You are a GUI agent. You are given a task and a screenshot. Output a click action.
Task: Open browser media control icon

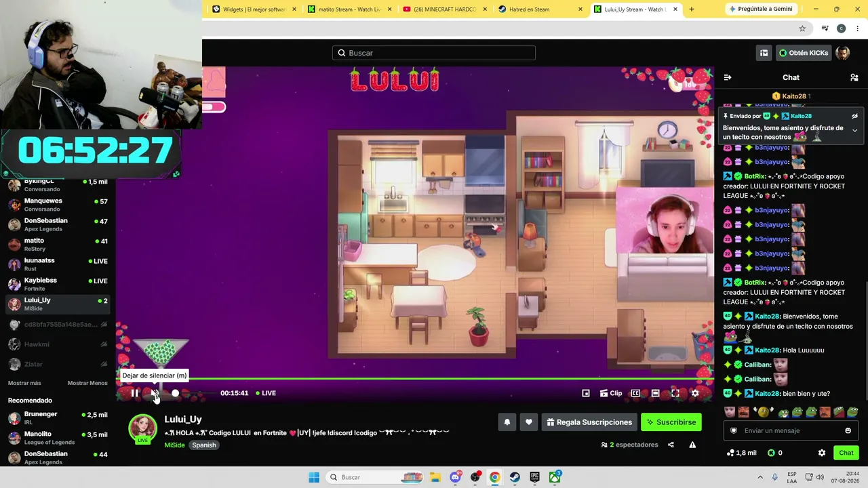825,28
